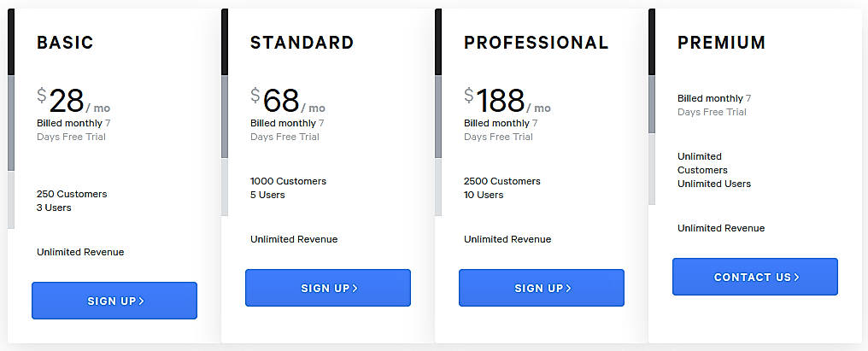Click the $28 per month price
The image size is (868, 351).
click(x=73, y=101)
